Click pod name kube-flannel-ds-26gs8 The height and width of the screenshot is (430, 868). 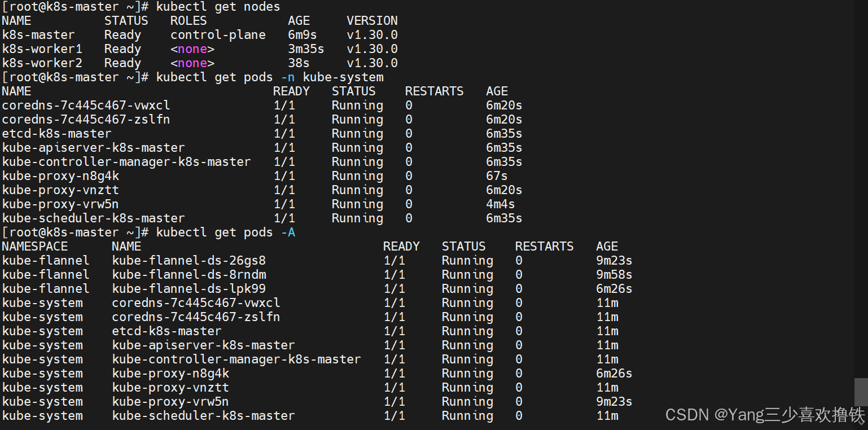point(189,261)
